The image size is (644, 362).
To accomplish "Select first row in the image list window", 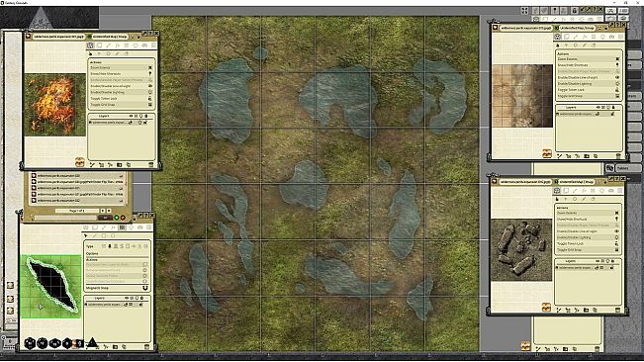I will click(77, 176).
